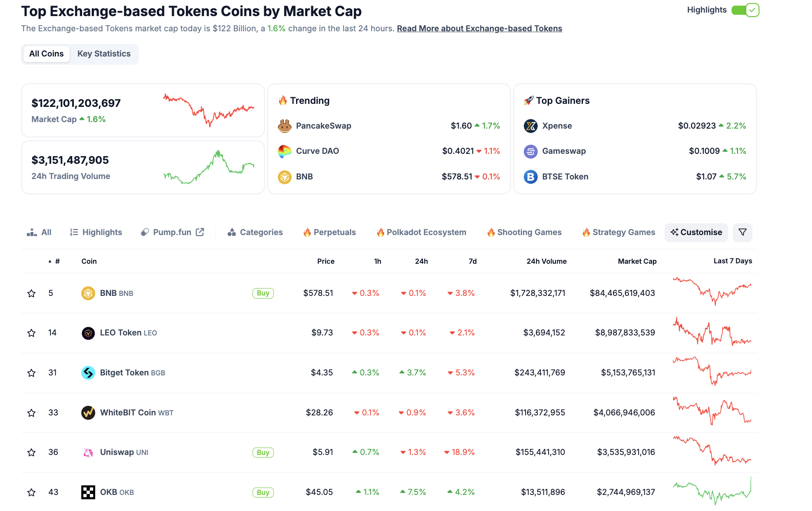Open Pump.fun via the external link icon
This screenshot has height=511, width=812.
(x=200, y=232)
